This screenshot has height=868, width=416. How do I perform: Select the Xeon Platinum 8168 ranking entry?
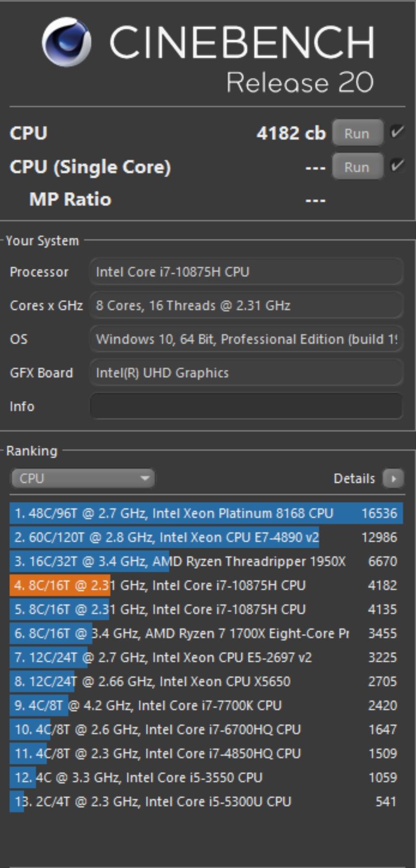tap(205, 513)
